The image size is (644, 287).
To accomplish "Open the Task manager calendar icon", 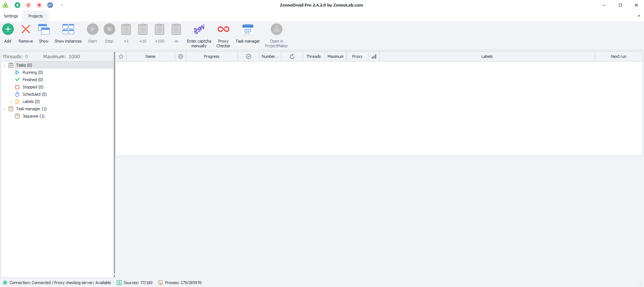I will 247,29.
